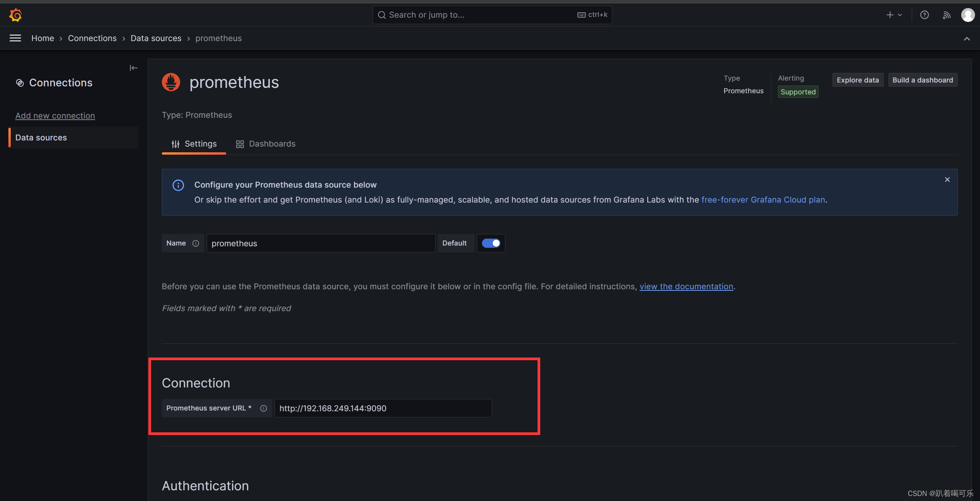The height and width of the screenshot is (501, 980).
Task: Click the prometheus page title
Action: pyautogui.click(x=234, y=82)
